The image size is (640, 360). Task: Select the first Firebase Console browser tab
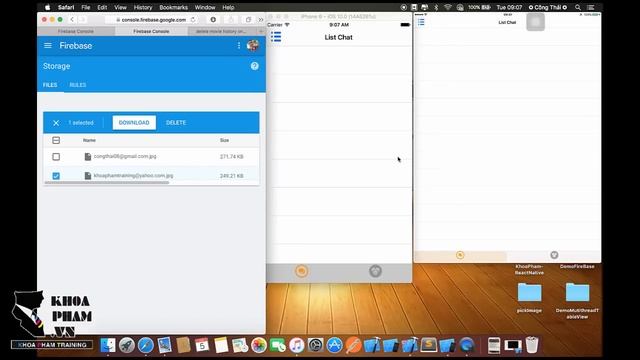click(x=76, y=31)
